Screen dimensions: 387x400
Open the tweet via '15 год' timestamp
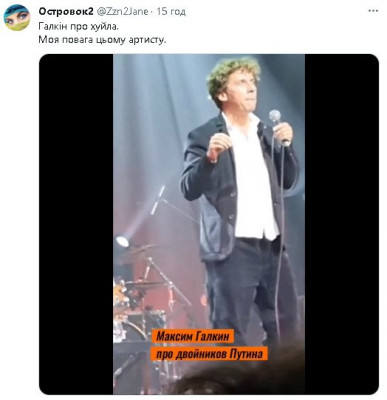click(x=171, y=11)
